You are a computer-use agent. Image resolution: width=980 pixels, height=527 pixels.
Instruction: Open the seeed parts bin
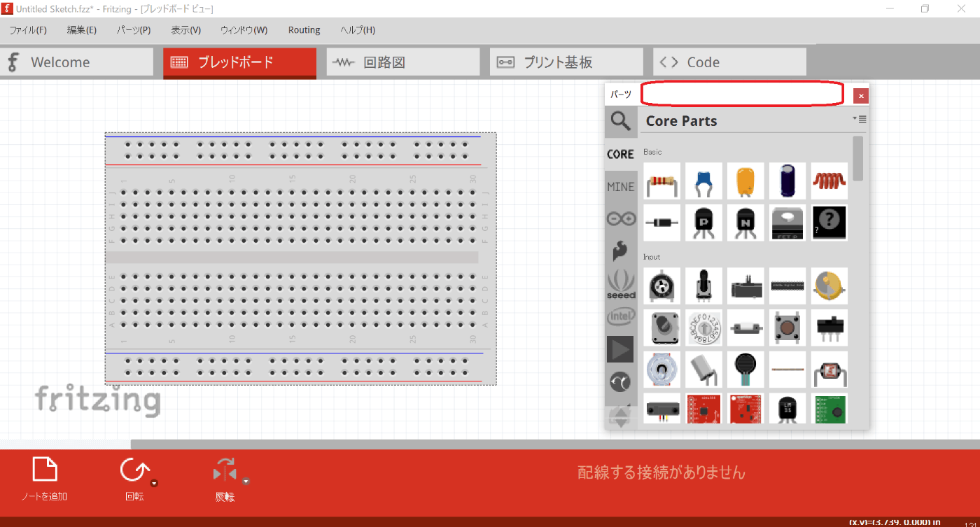(621, 284)
